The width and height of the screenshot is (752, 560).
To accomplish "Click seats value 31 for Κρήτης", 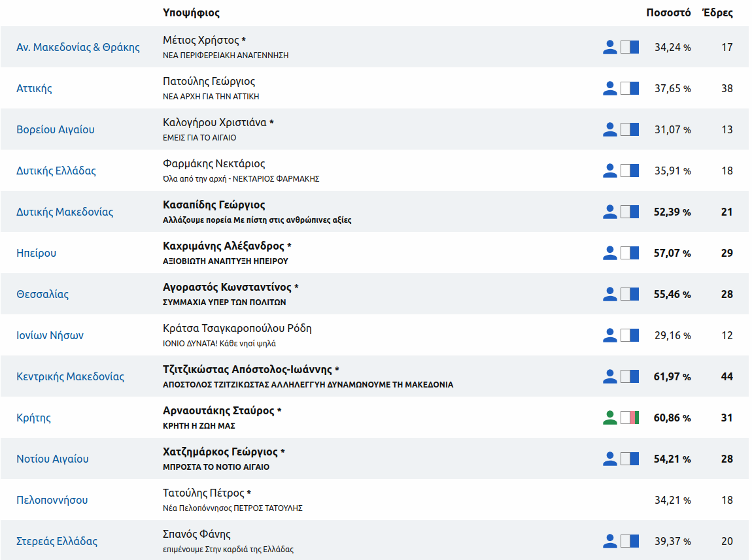I will point(727,418).
